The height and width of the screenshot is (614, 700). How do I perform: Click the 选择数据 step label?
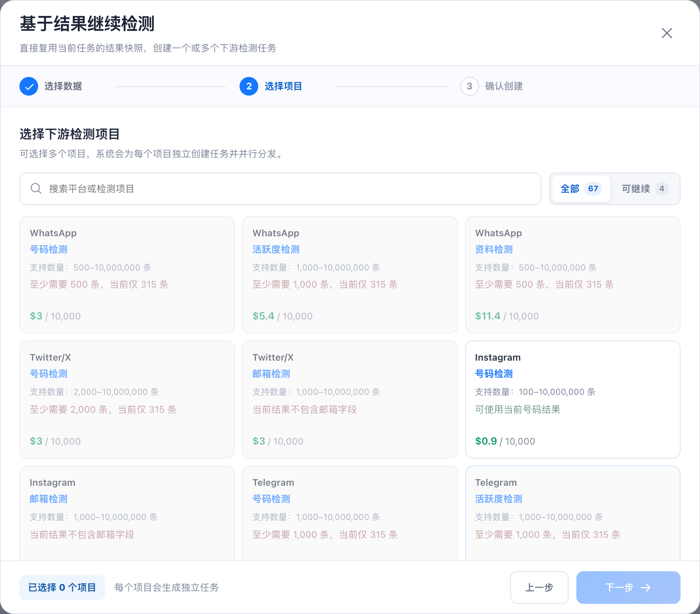pos(63,86)
